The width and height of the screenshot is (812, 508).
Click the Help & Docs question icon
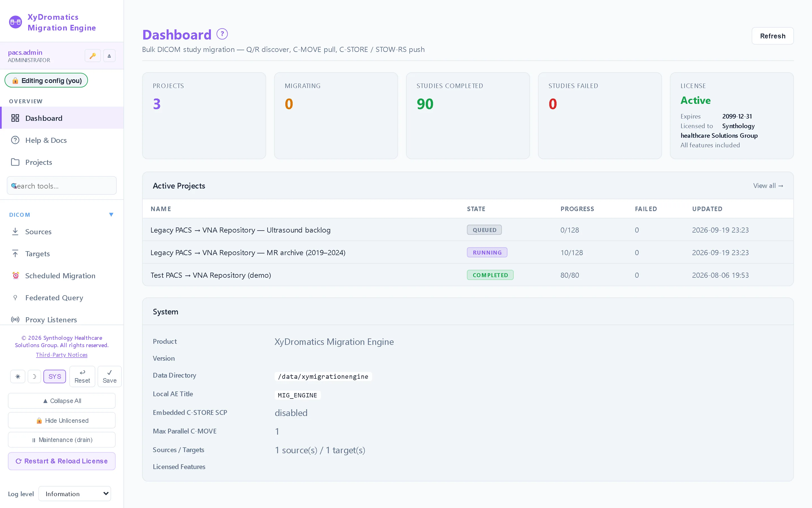tap(15, 140)
